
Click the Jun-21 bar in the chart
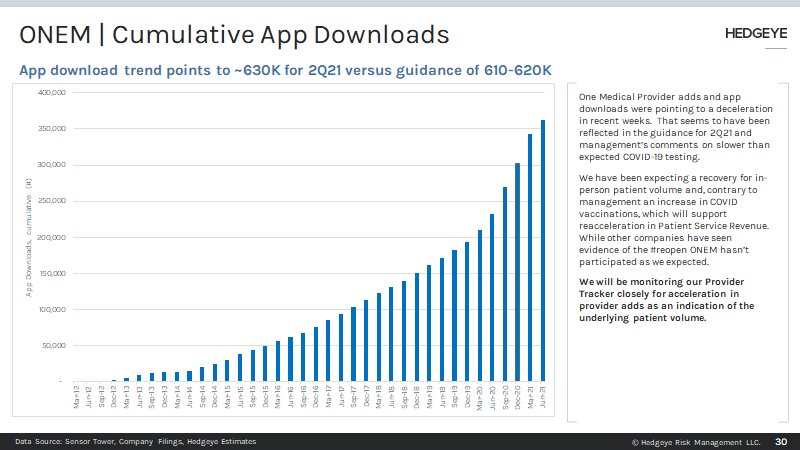[543, 250]
